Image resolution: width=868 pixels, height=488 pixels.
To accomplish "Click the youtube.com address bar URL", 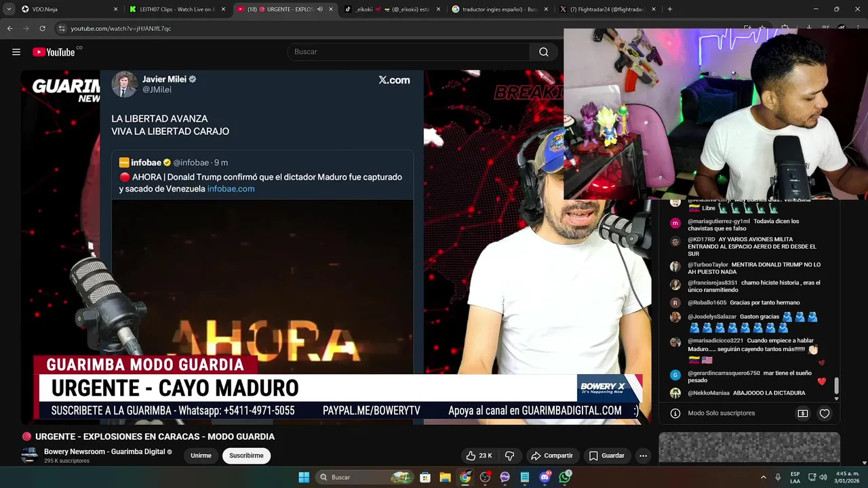I will 121,28.
